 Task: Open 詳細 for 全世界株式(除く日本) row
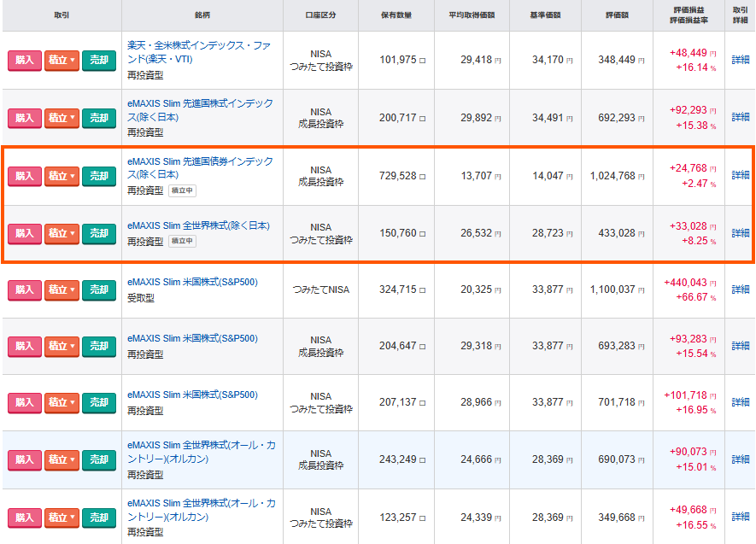pos(740,233)
